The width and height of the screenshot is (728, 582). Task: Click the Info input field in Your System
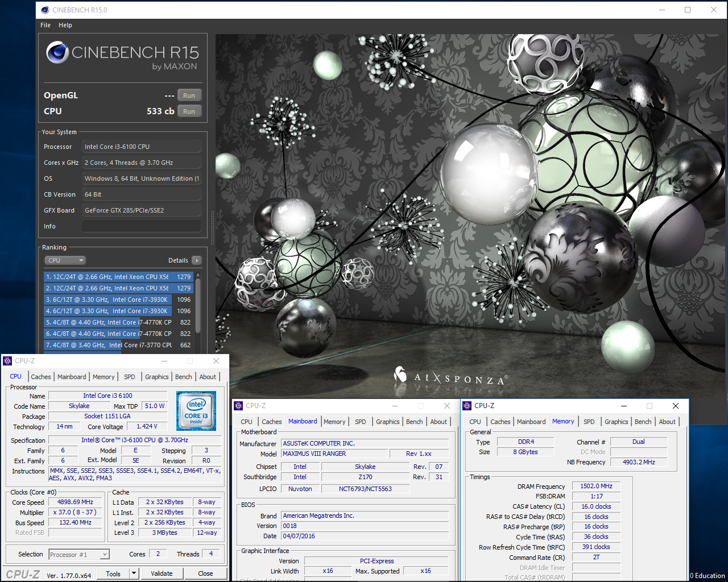tap(142, 226)
